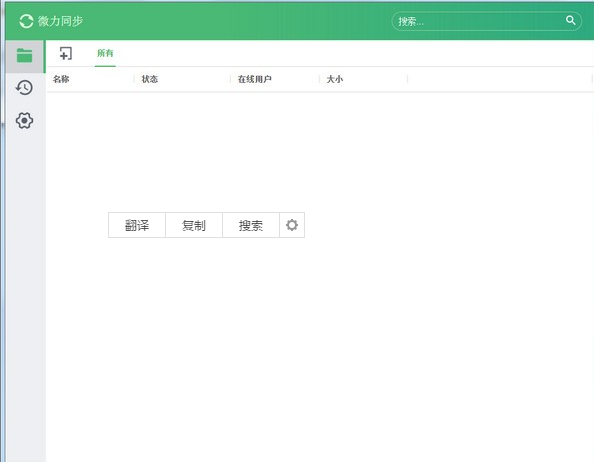Click the magnifier search icon
594x462 pixels.
[x=570, y=20]
